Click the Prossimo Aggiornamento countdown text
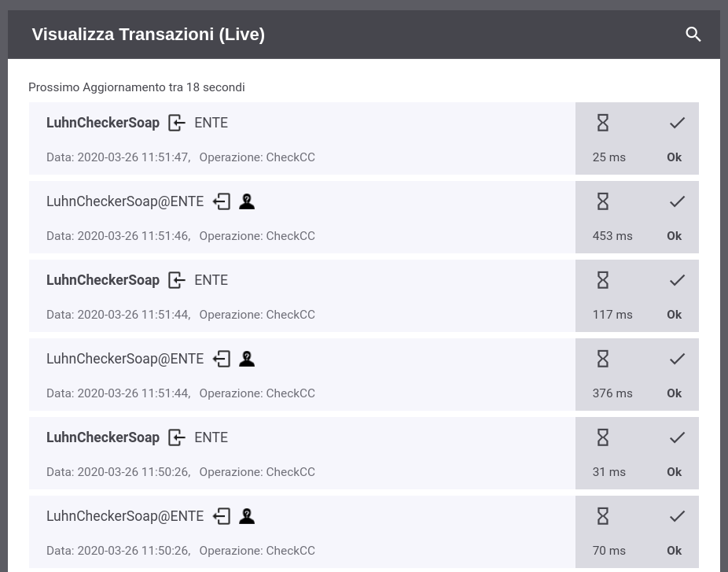The height and width of the screenshot is (572, 728). (x=137, y=87)
